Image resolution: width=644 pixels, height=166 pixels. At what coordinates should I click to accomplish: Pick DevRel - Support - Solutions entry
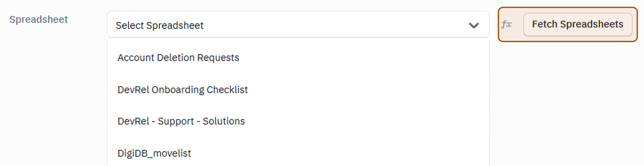(181, 121)
